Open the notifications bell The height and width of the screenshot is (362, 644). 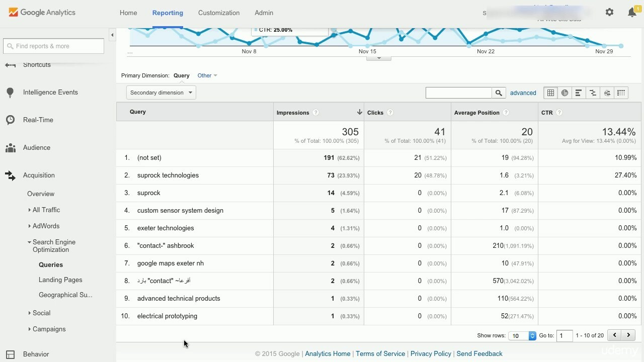[632, 13]
